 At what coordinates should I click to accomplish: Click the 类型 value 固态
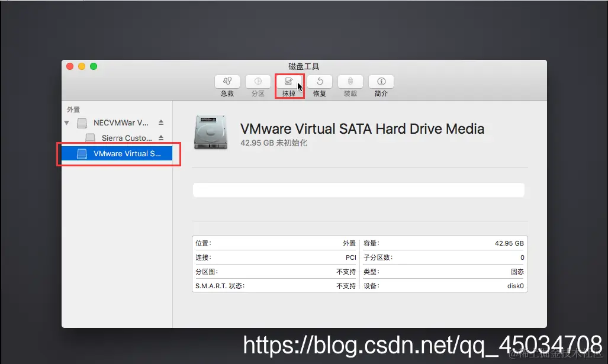[x=517, y=272]
